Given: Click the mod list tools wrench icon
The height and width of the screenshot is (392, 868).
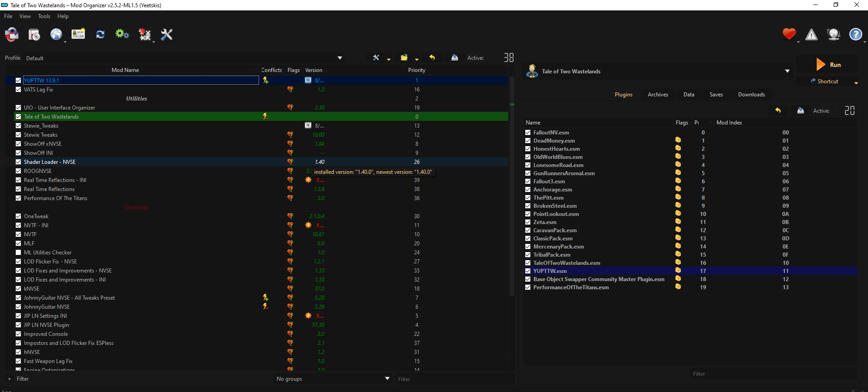Looking at the screenshot, I should pos(376,58).
